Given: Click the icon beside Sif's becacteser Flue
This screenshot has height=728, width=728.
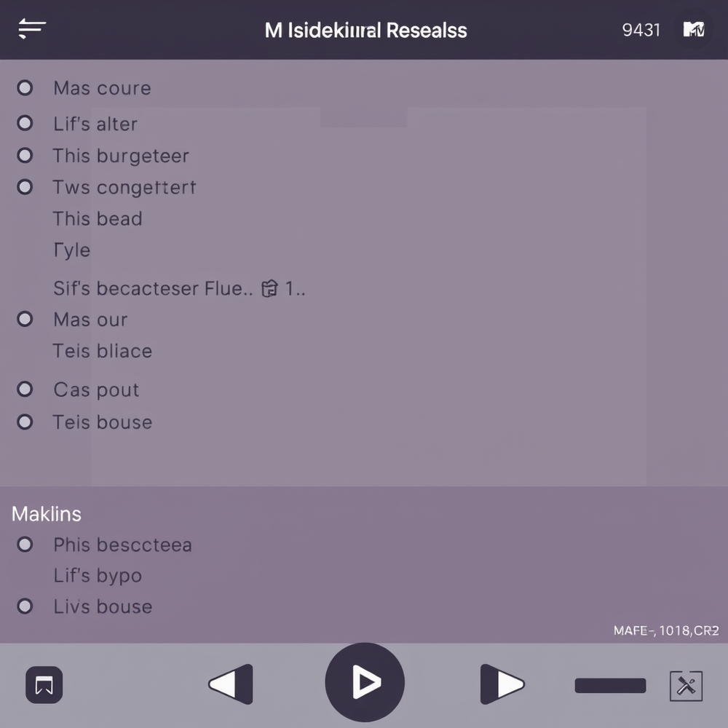Looking at the screenshot, I should coord(269,289).
